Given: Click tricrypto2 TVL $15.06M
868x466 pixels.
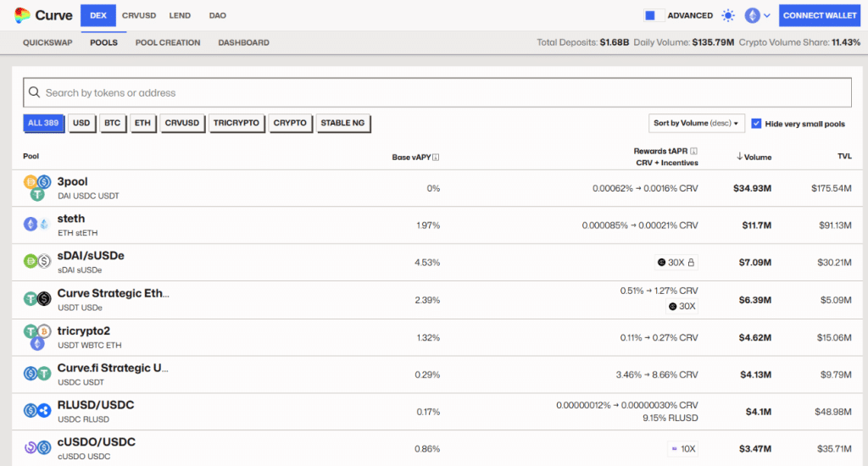Looking at the screenshot, I should [834, 337].
